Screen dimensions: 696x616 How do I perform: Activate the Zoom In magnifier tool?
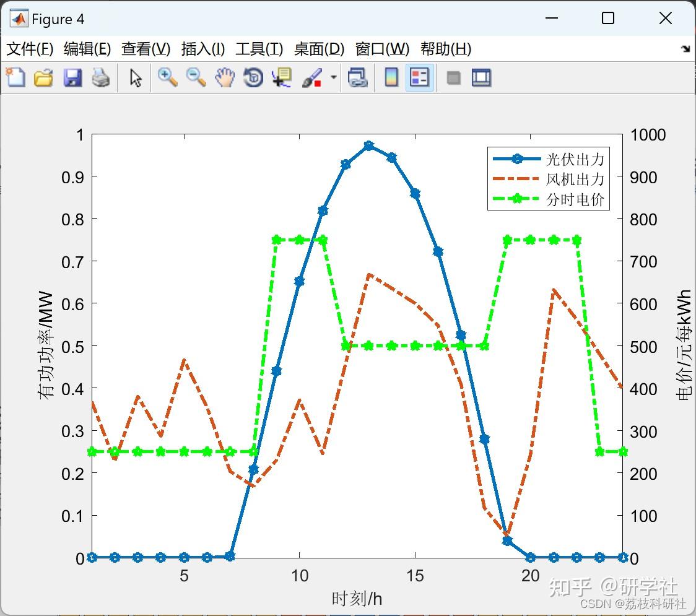pyautogui.click(x=167, y=77)
